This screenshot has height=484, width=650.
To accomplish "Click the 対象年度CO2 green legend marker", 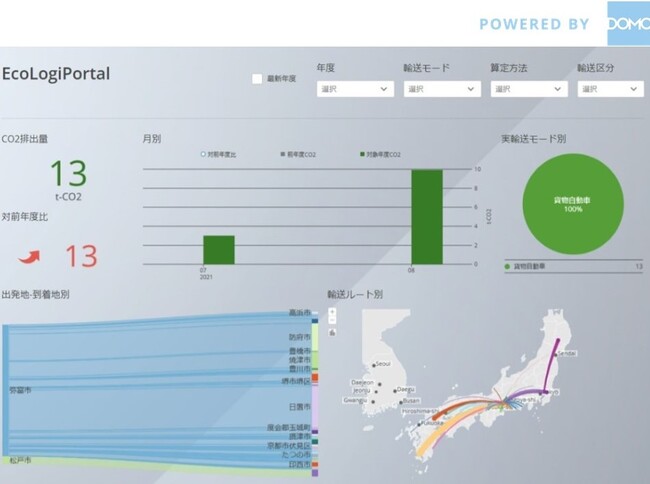I will (x=362, y=154).
